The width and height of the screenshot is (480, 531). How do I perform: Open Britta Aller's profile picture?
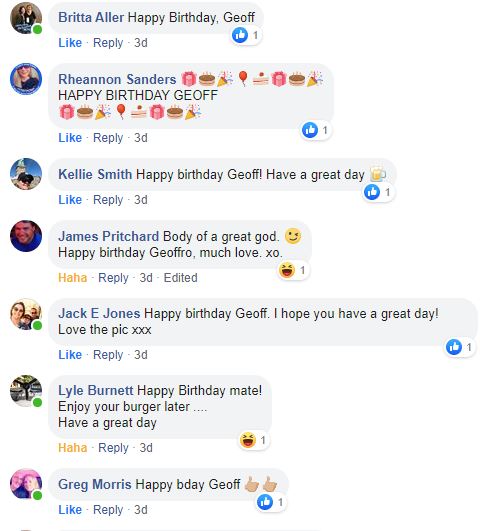pyautogui.click(x=26, y=18)
